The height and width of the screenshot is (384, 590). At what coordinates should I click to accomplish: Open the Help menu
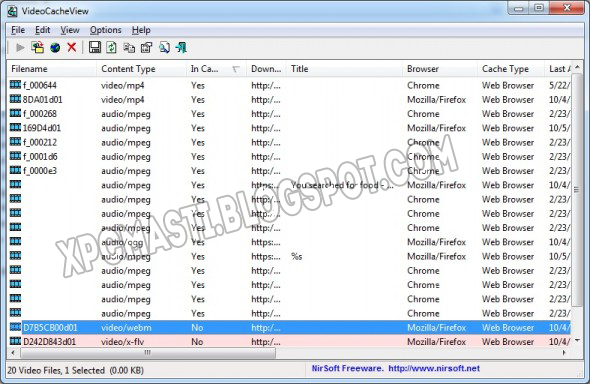(x=141, y=30)
